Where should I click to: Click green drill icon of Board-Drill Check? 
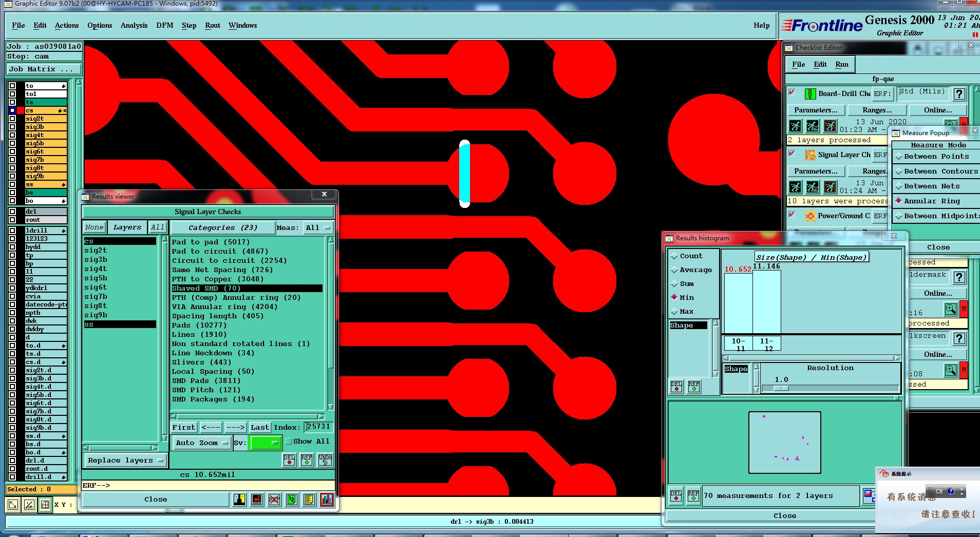[810, 93]
